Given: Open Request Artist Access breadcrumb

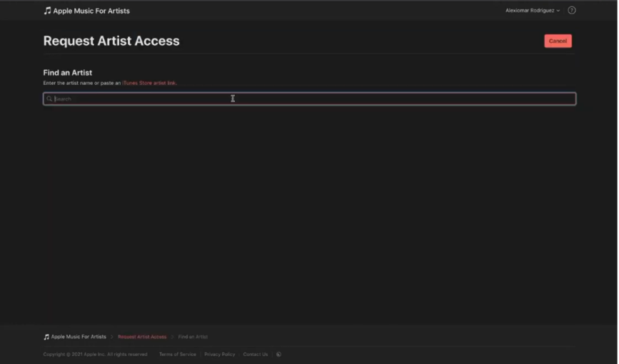Looking at the screenshot, I should click(142, 337).
